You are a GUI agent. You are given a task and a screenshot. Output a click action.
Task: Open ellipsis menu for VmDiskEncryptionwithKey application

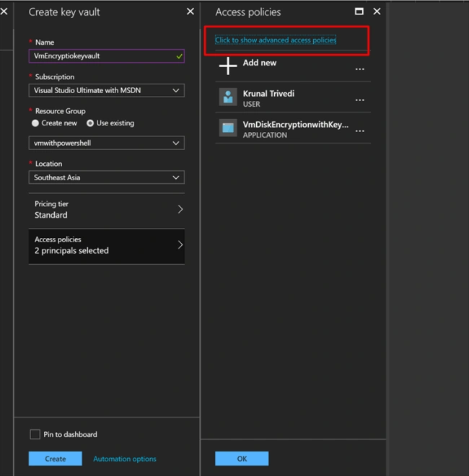click(359, 131)
